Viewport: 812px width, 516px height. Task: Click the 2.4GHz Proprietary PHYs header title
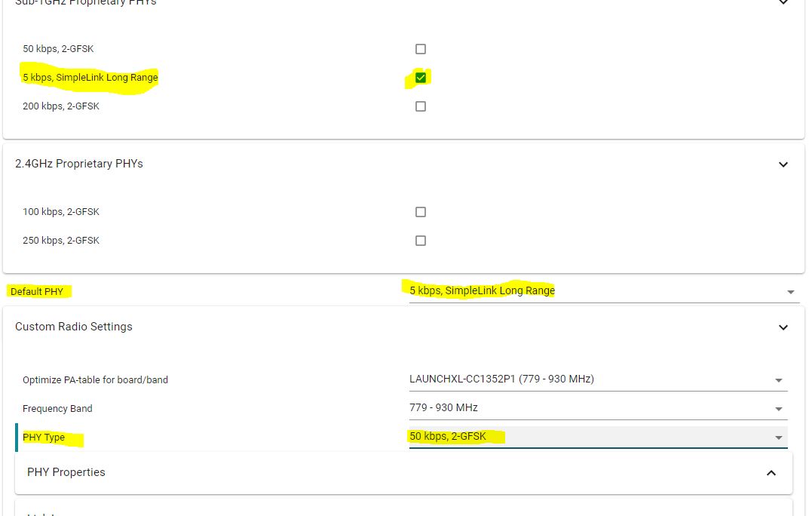point(79,164)
